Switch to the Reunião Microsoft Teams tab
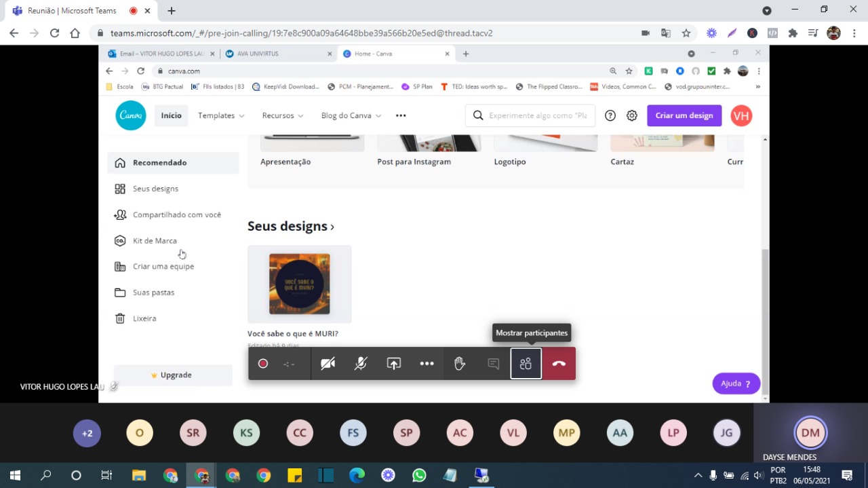This screenshot has width=868, height=488. coord(71,11)
